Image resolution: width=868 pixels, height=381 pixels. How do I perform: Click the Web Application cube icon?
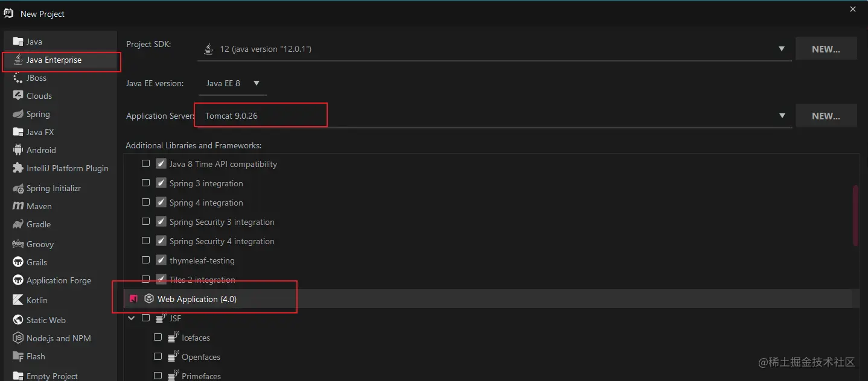coord(149,299)
